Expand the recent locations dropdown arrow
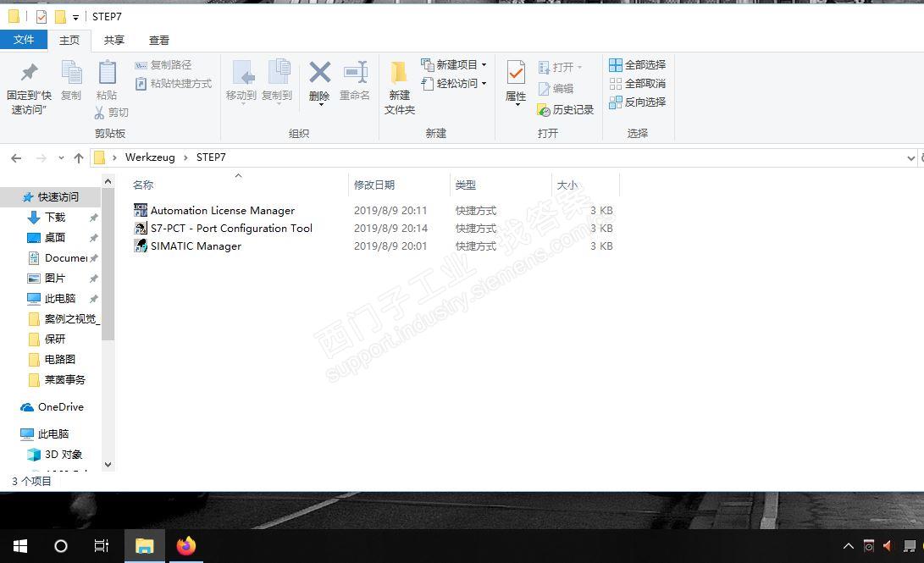 (61, 157)
